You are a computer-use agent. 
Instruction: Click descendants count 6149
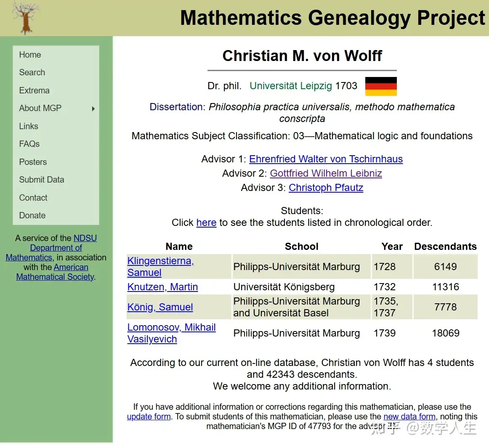445,267
